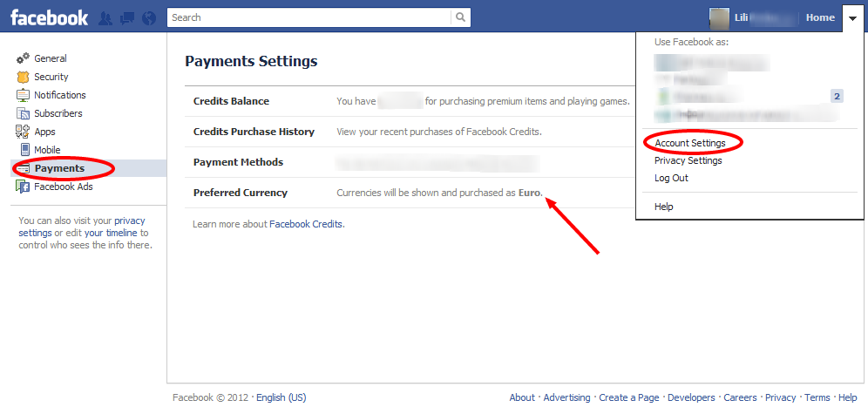Screen dimensions: 868x414
Task: Click the Facebook Credits link
Action: point(306,224)
